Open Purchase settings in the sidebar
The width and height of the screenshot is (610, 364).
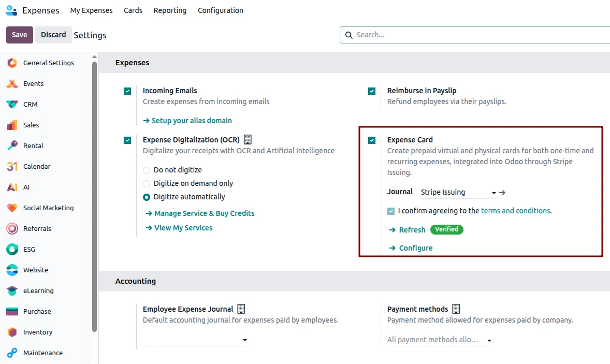point(36,311)
